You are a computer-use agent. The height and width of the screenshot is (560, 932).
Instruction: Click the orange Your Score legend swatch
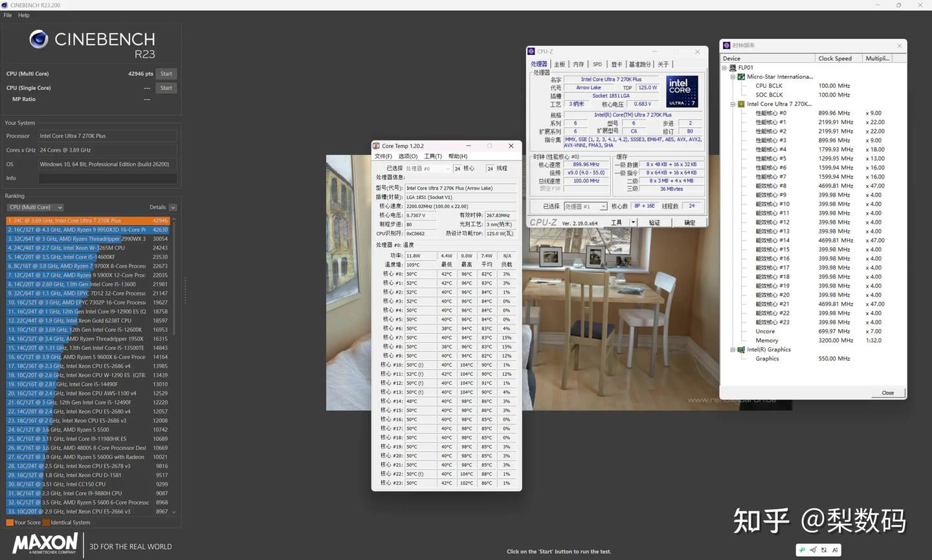point(10,522)
